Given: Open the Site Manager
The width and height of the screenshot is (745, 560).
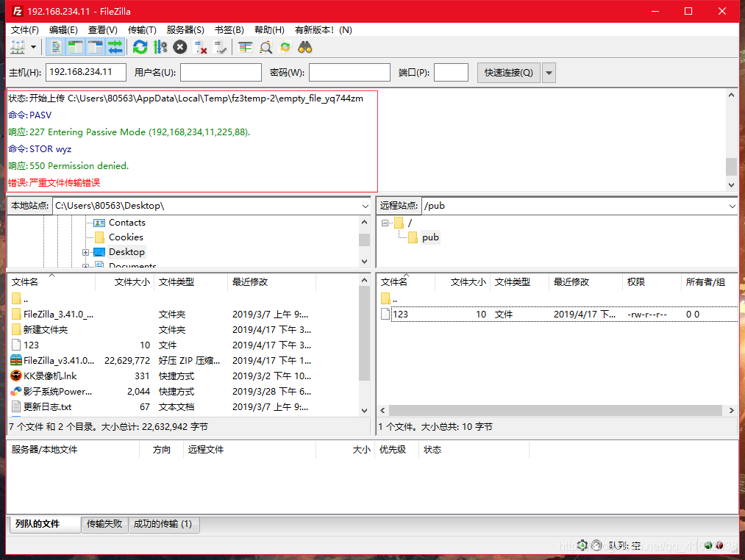Looking at the screenshot, I should (18, 47).
